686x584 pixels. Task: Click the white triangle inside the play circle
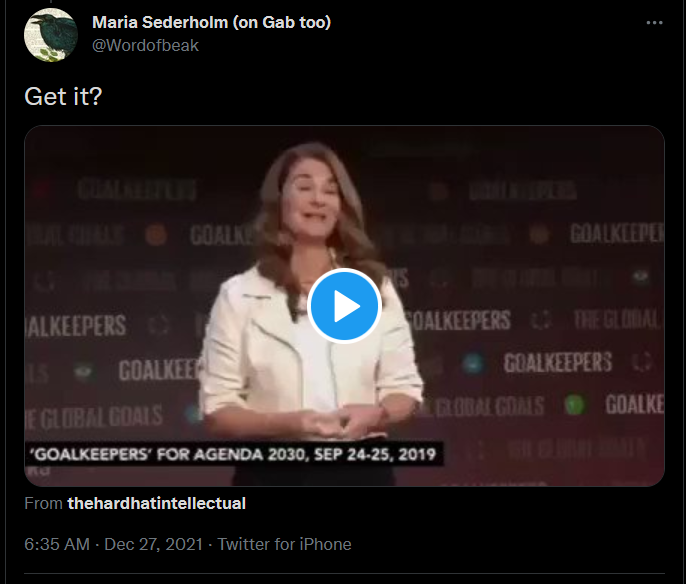tap(346, 306)
